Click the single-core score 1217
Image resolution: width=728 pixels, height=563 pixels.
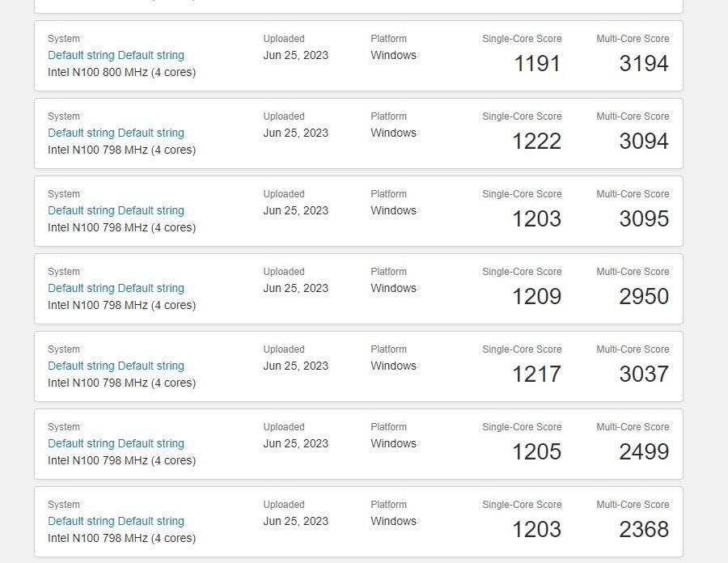point(536,375)
